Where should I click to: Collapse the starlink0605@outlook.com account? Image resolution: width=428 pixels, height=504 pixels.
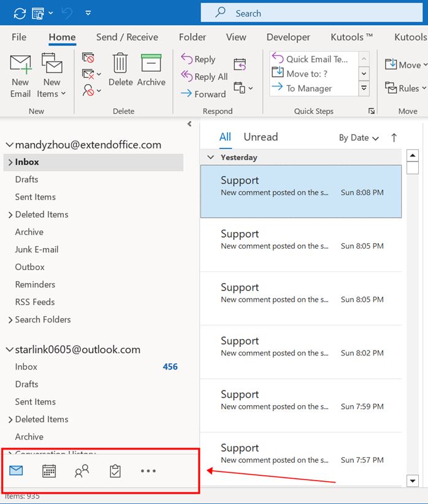(9, 350)
